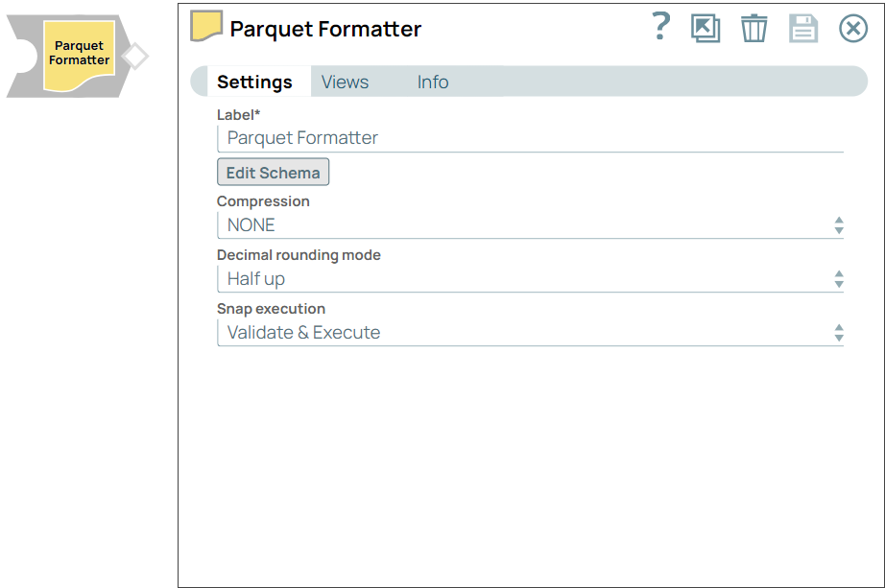Screen dimensions: 885x588
Task: Click the Compression stepper arrows
Action: click(839, 225)
